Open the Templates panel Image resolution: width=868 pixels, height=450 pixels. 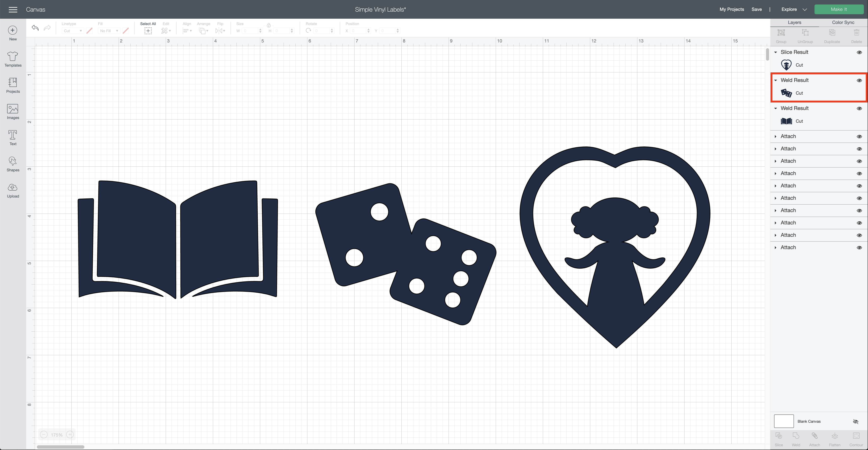13,59
